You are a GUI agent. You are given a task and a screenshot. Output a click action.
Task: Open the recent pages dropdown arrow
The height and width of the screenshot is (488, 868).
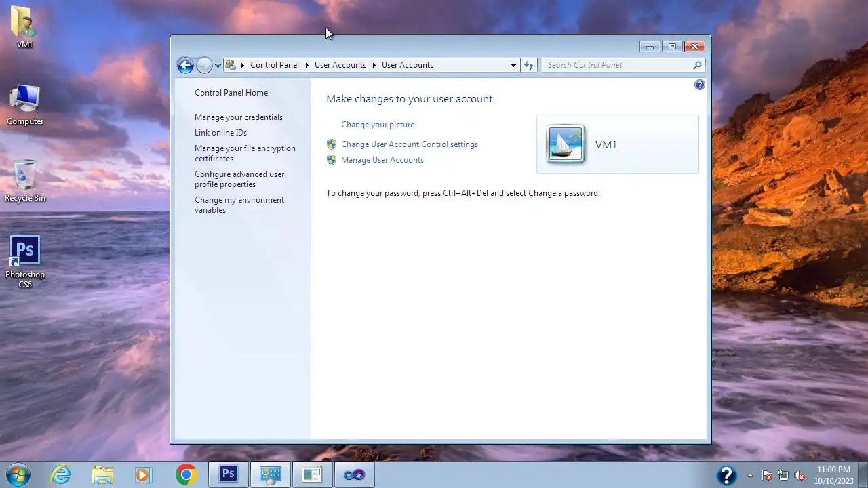click(218, 66)
